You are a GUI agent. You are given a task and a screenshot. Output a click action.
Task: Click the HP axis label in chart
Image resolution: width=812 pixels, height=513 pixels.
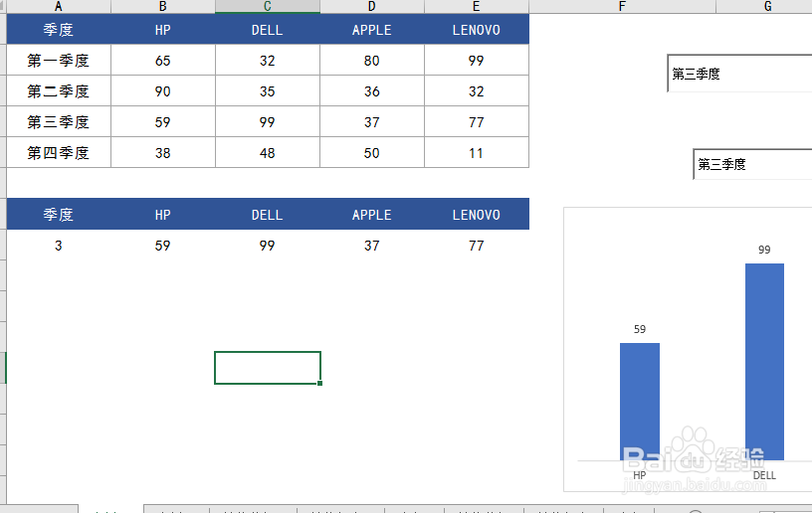640,475
